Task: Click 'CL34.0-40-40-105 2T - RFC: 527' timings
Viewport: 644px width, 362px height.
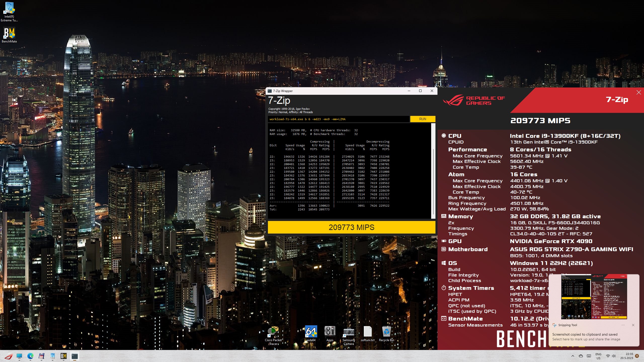Action: [551, 234]
